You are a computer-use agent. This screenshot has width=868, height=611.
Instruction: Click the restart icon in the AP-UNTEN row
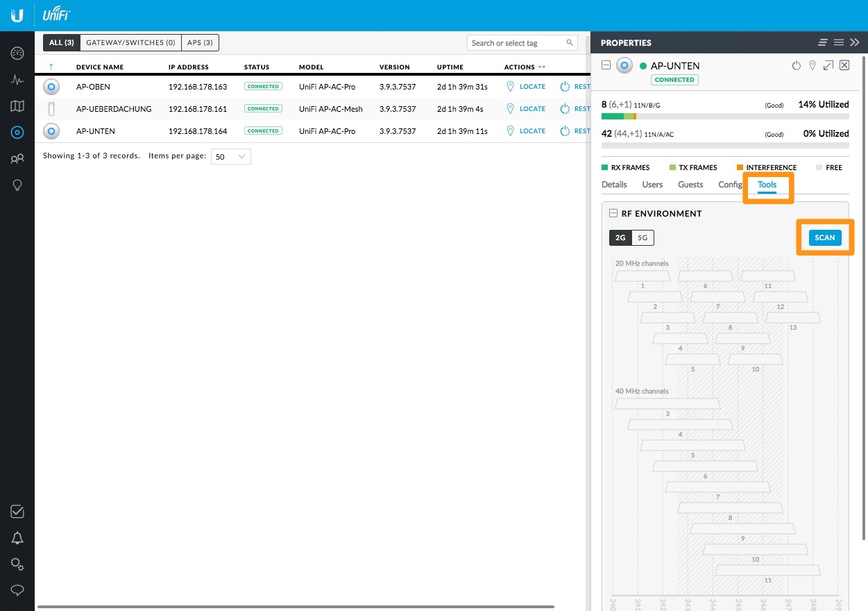[565, 131]
